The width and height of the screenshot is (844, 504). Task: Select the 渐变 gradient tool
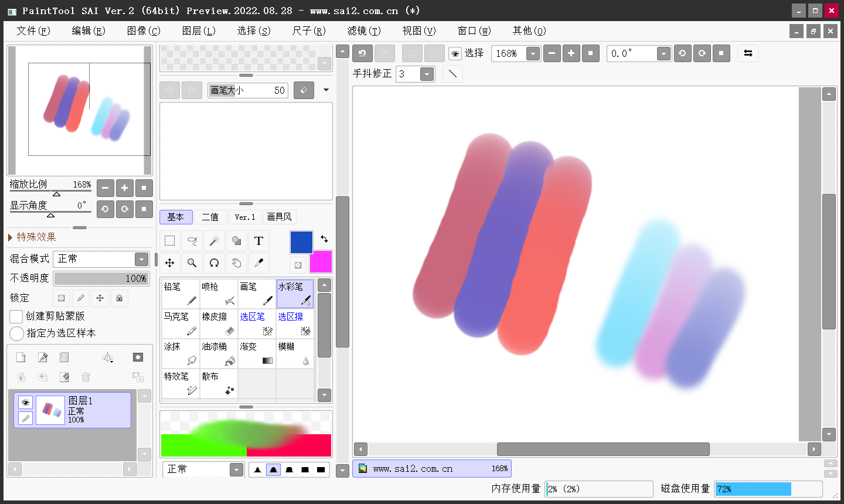[257, 353]
